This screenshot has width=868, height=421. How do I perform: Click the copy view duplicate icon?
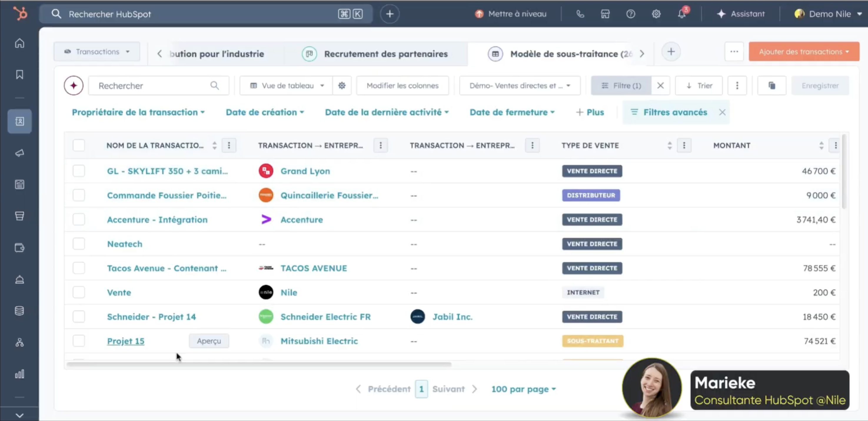pyautogui.click(x=771, y=86)
